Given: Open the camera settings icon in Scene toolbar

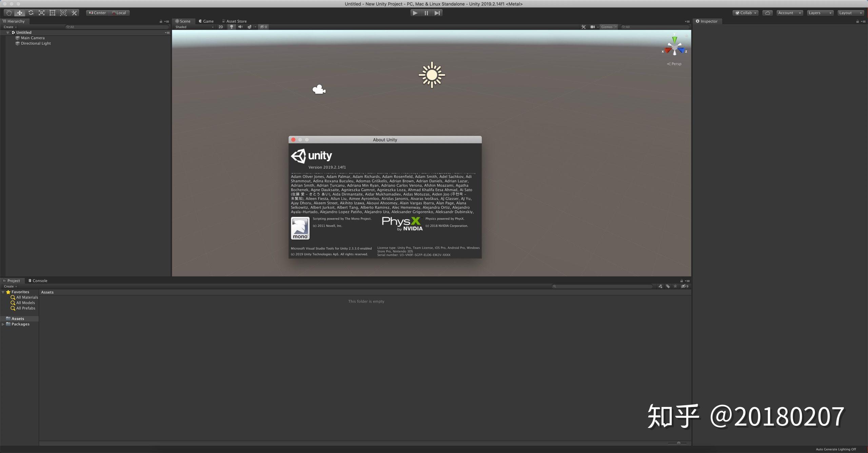Looking at the screenshot, I should click(x=593, y=27).
